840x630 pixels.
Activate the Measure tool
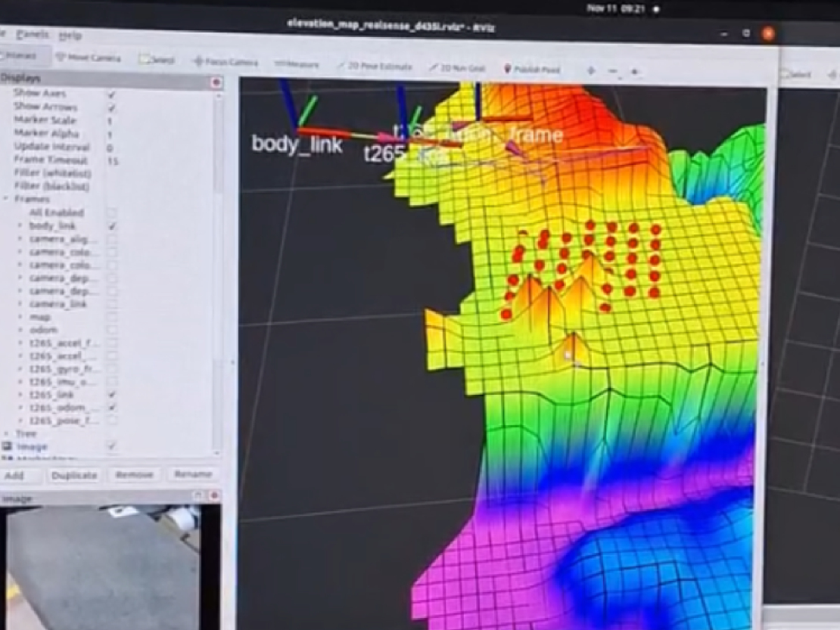click(296, 64)
